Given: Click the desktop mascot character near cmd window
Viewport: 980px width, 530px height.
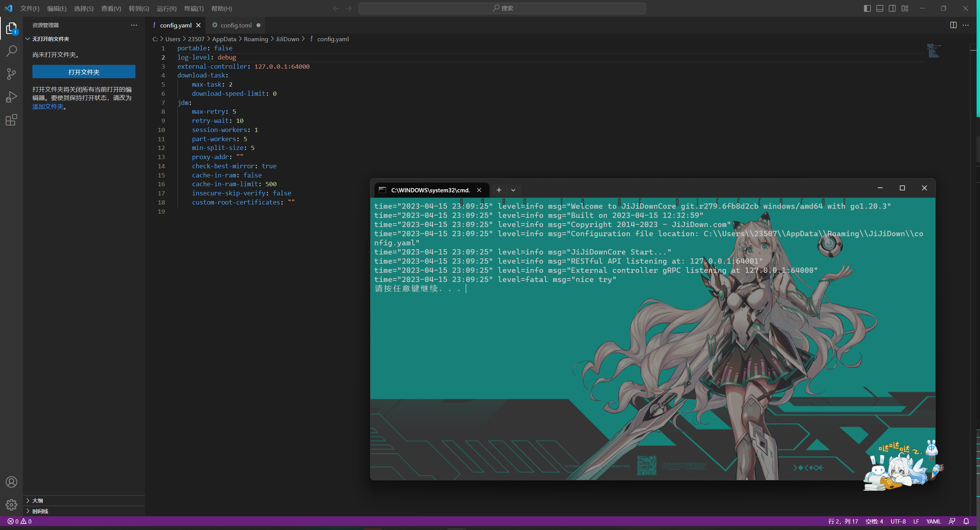Looking at the screenshot, I should (x=903, y=466).
